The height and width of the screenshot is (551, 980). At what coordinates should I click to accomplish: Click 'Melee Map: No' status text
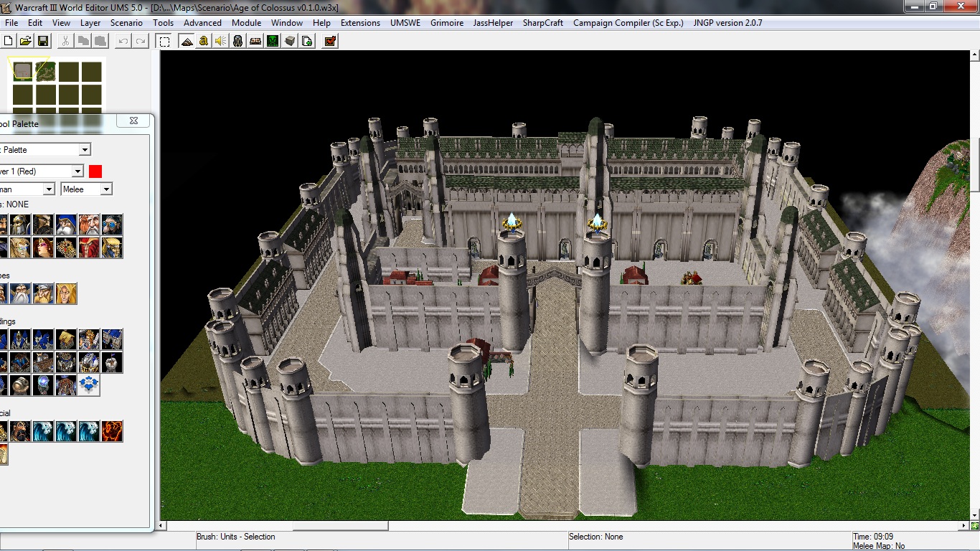pyautogui.click(x=879, y=546)
